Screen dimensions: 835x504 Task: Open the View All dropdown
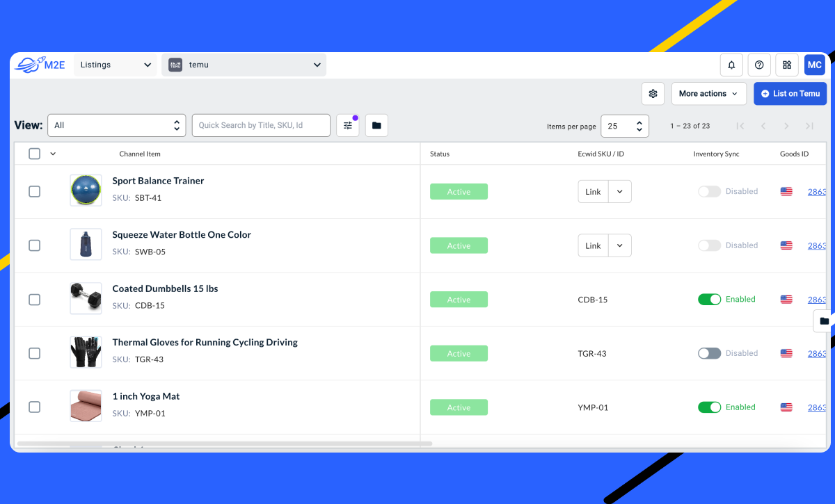[117, 126]
